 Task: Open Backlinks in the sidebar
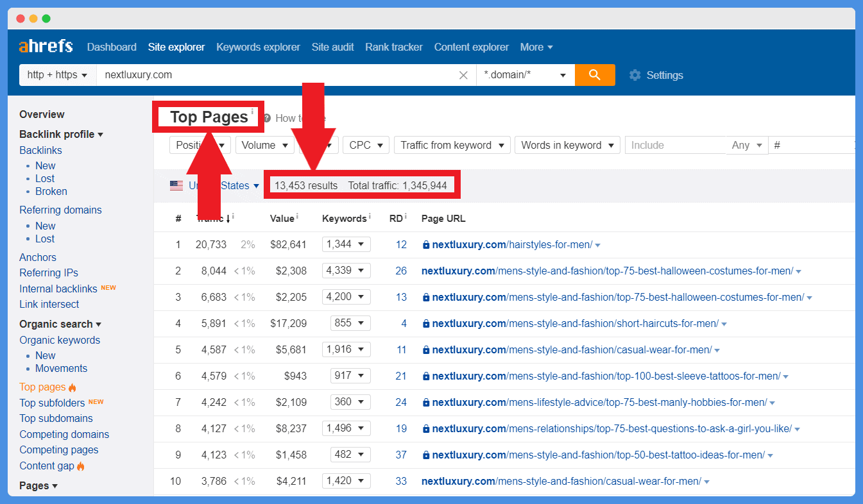pyautogui.click(x=40, y=150)
